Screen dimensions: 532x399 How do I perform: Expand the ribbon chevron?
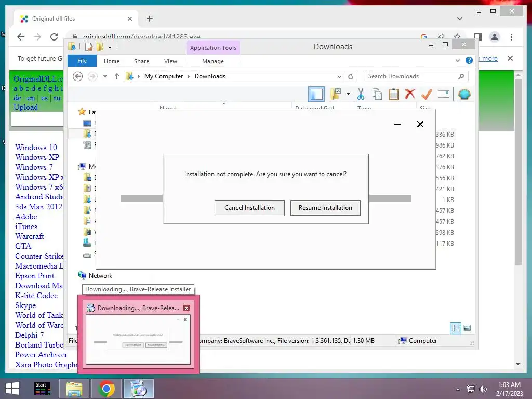coord(457,61)
